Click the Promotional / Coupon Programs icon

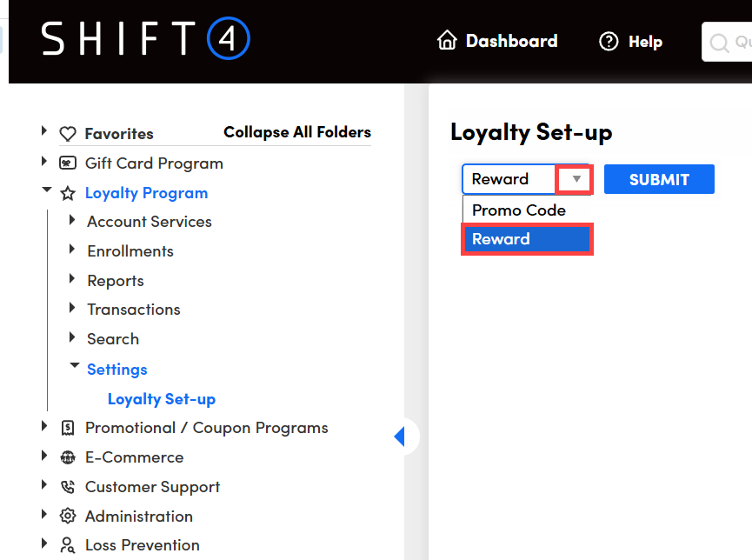[68, 428]
